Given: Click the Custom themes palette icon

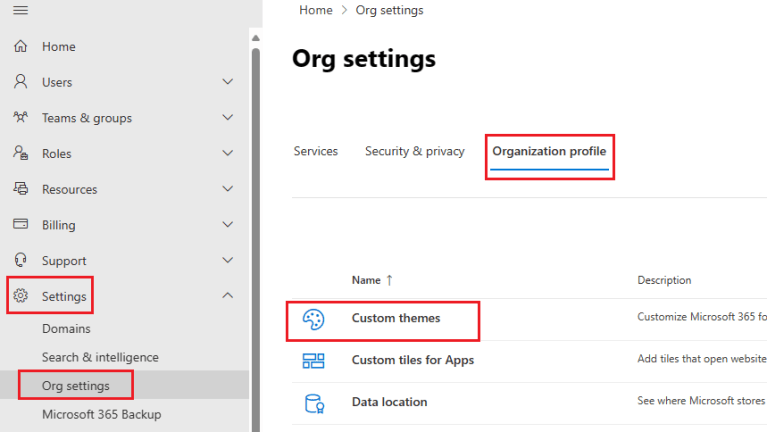Looking at the screenshot, I should click(313, 319).
